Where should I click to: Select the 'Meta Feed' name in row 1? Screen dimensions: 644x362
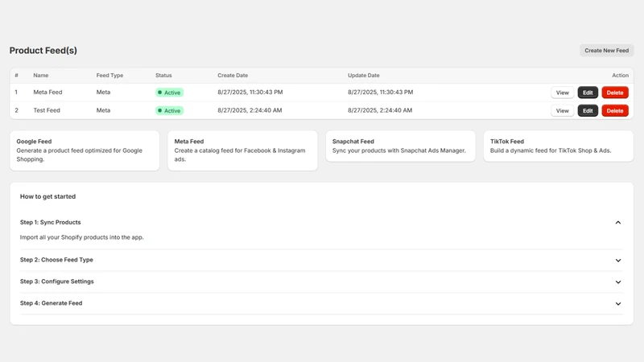coord(47,92)
